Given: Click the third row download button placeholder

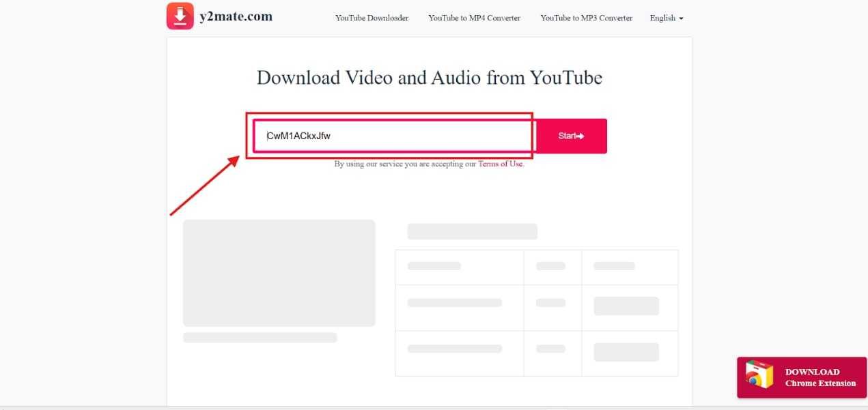Looking at the screenshot, I should pyautogui.click(x=626, y=351).
